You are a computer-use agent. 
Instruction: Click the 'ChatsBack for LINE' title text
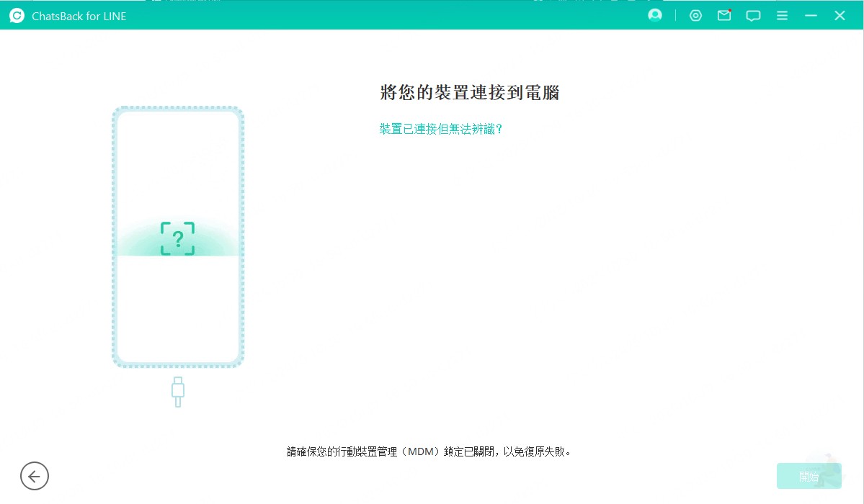tap(79, 17)
